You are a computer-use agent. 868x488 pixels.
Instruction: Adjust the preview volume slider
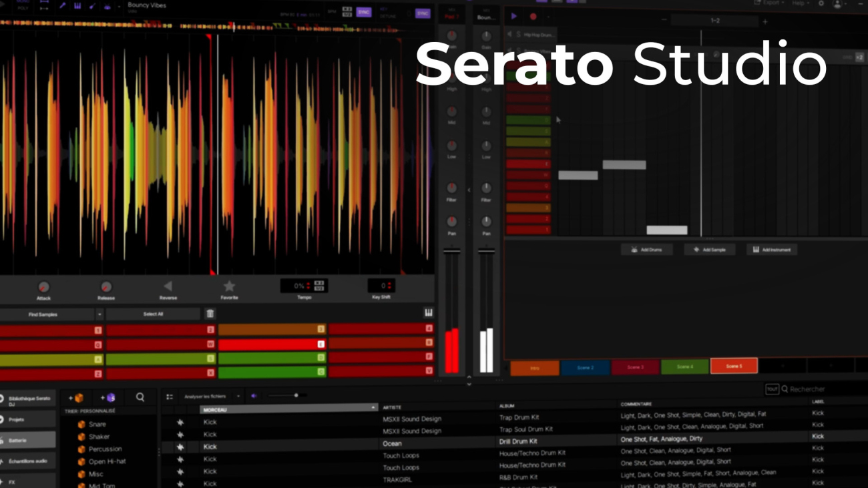[x=296, y=396]
